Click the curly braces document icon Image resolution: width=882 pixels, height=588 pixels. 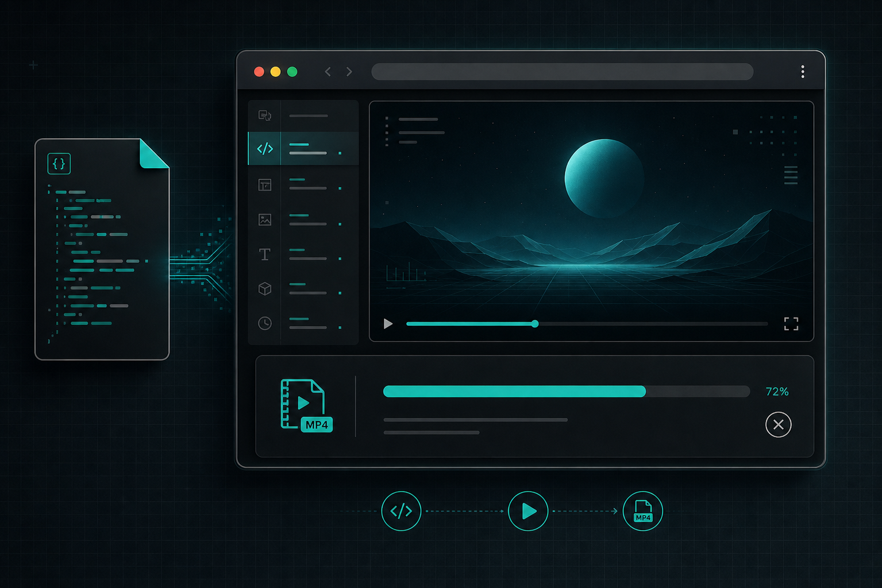(59, 164)
